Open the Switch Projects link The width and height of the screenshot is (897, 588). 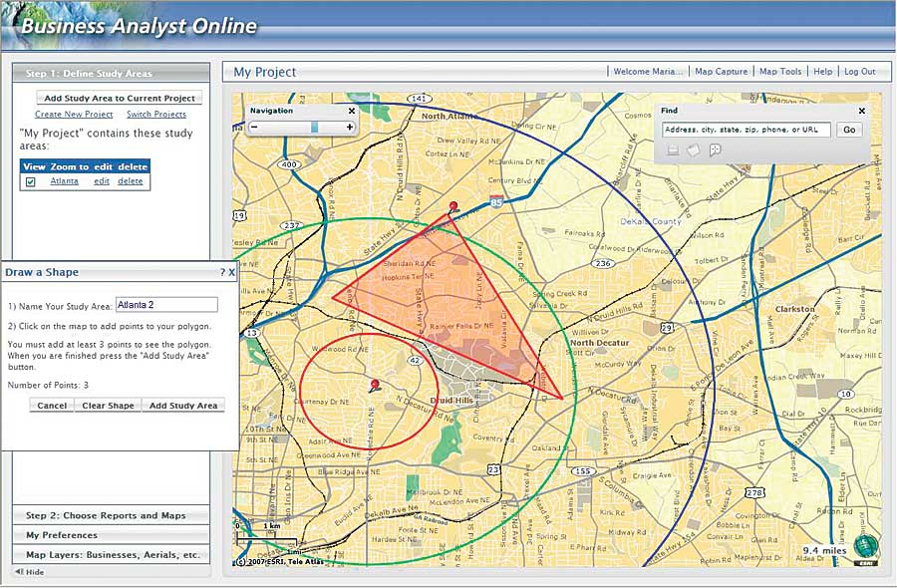tap(156, 115)
